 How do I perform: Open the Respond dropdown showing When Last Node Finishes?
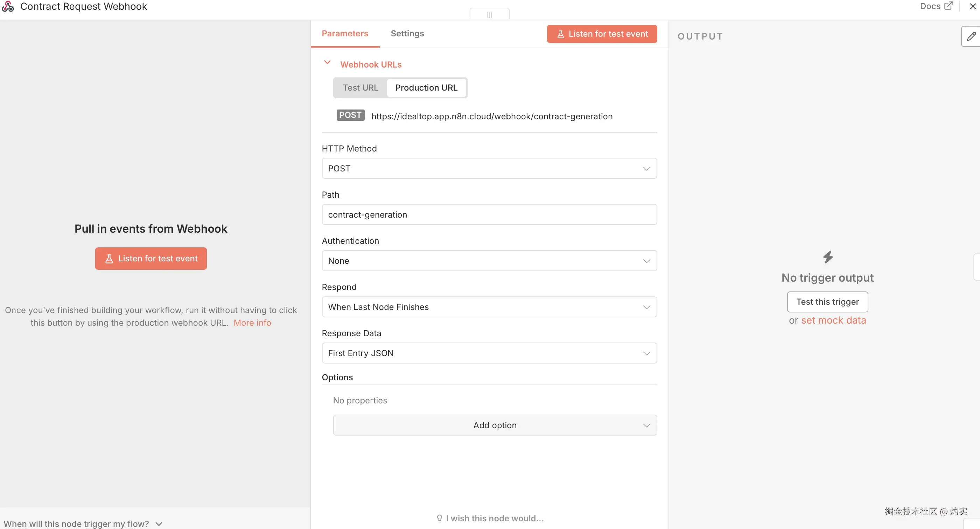click(x=489, y=307)
